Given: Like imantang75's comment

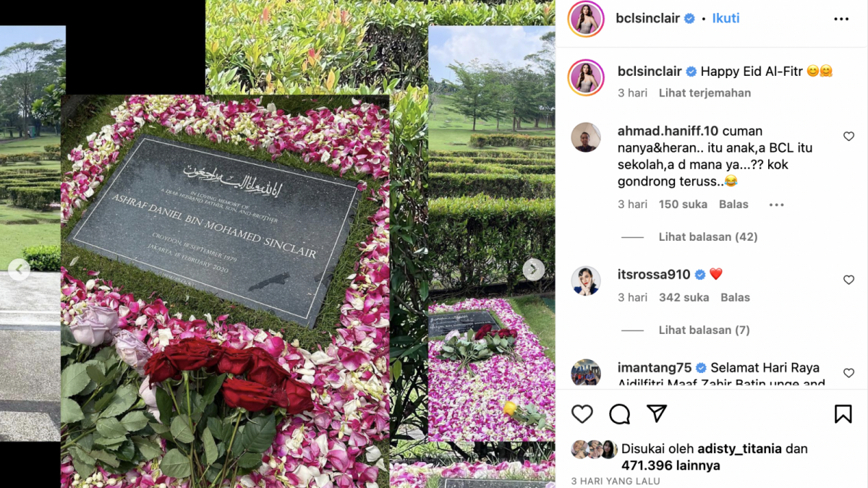Looking at the screenshot, I should pos(849,373).
